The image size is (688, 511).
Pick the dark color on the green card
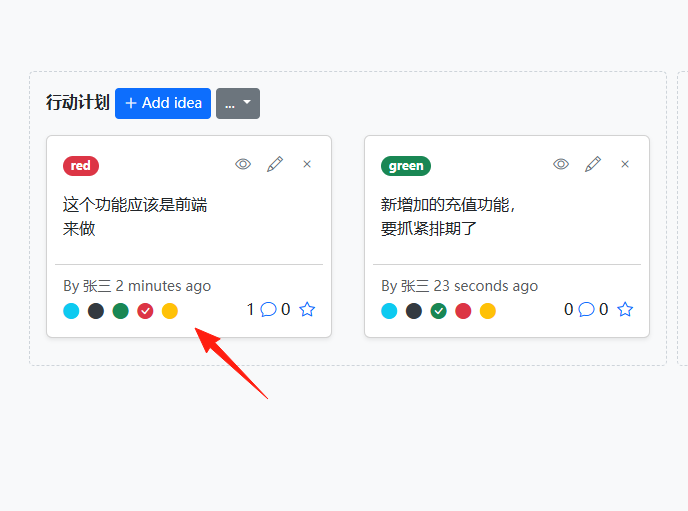(414, 311)
